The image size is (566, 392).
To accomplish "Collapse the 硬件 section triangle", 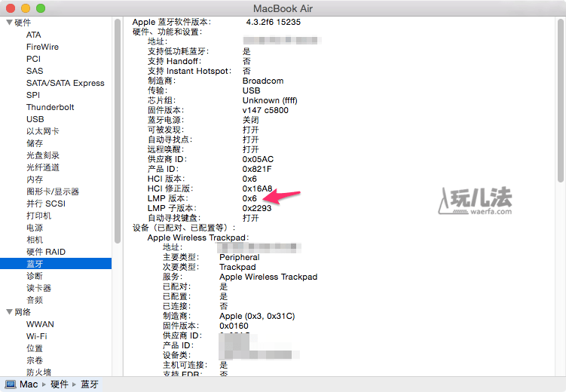I will pos(10,23).
